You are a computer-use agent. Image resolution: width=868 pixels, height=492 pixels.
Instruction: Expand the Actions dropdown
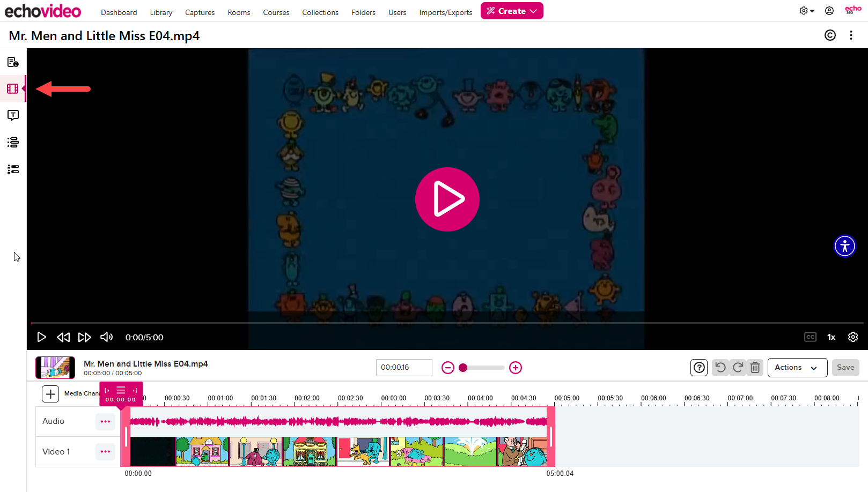coord(797,368)
